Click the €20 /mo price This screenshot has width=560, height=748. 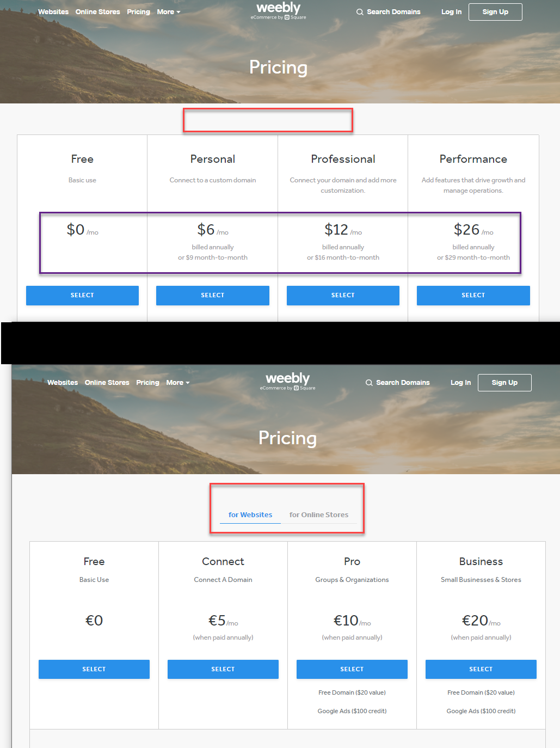click(481, 621)
